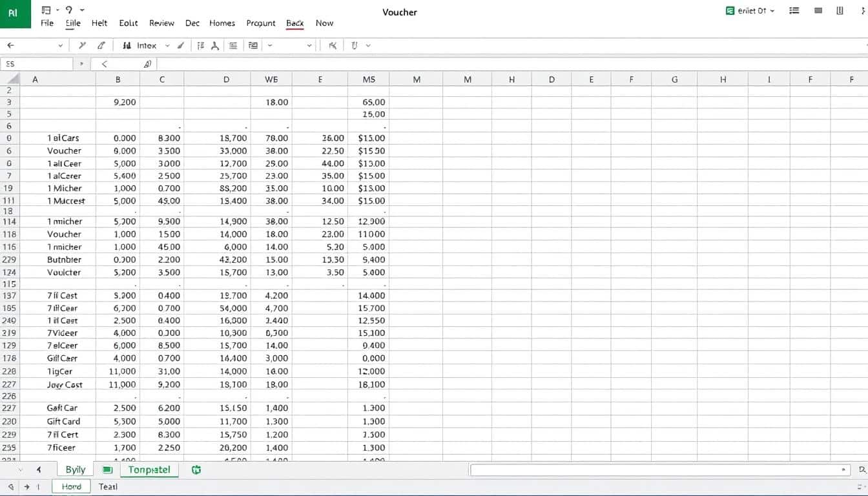Image resolution: width=868 pixels, height=496 pixels.
Task: Click the function icon left of formula bar
Action: (x=147, y=64)
